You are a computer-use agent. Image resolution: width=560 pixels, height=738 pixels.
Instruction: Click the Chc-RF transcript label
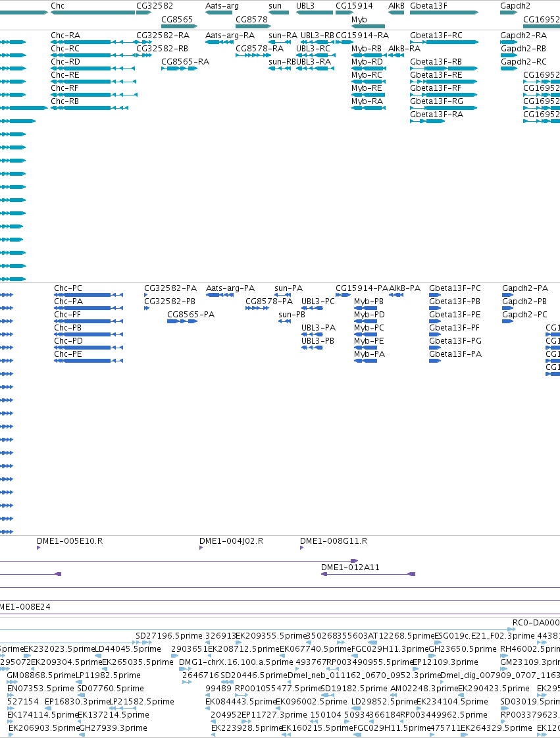point(65,88)
